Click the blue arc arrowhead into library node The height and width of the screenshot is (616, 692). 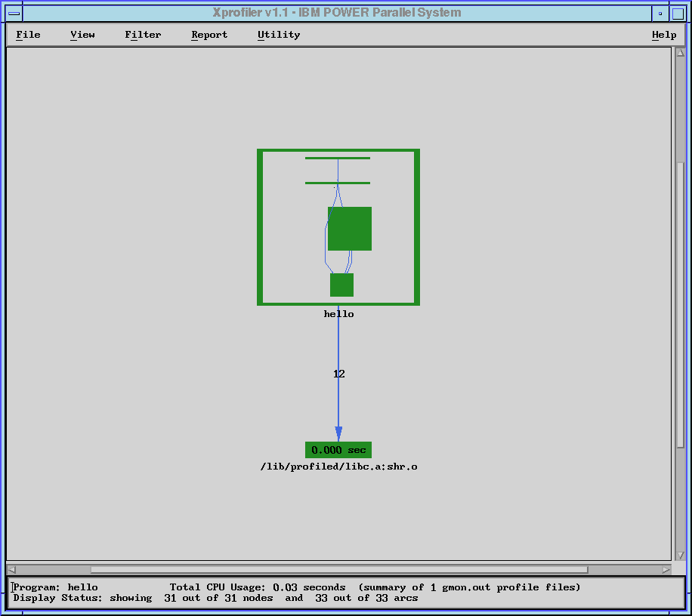338,434
